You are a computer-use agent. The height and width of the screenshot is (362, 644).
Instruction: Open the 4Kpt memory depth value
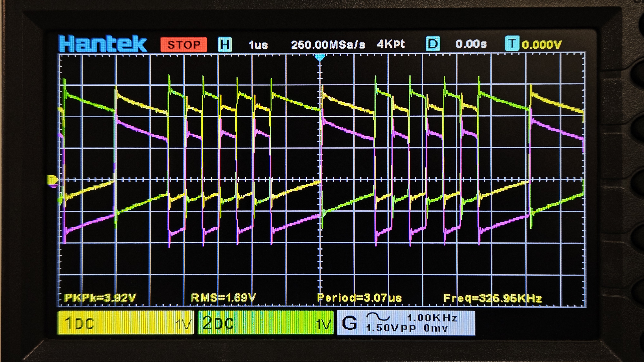tap(391, 44)
